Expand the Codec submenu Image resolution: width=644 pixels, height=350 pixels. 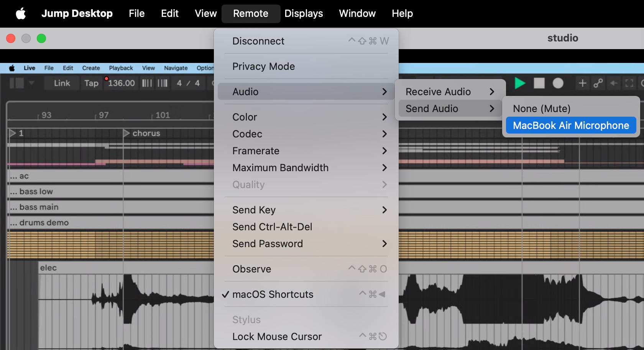point(306,134)
